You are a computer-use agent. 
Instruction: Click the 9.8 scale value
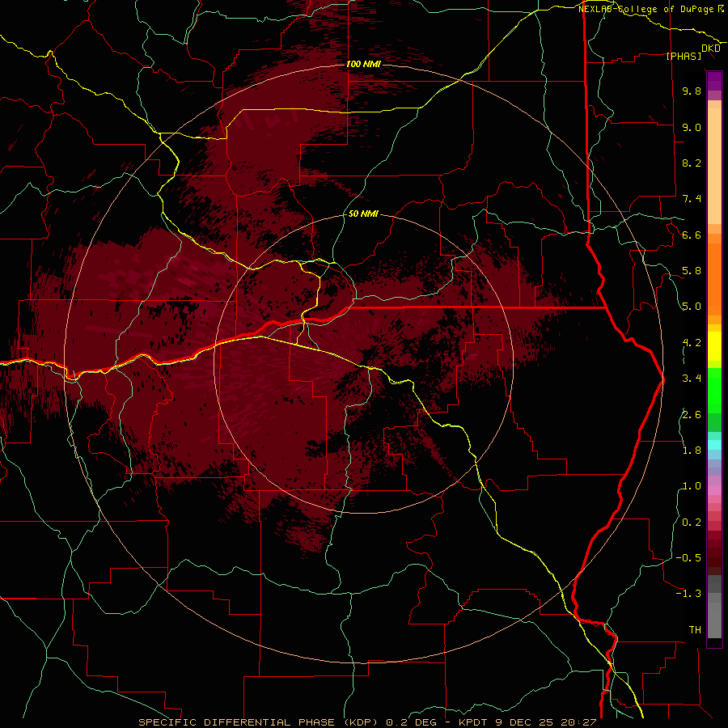(x=692, y=91)
